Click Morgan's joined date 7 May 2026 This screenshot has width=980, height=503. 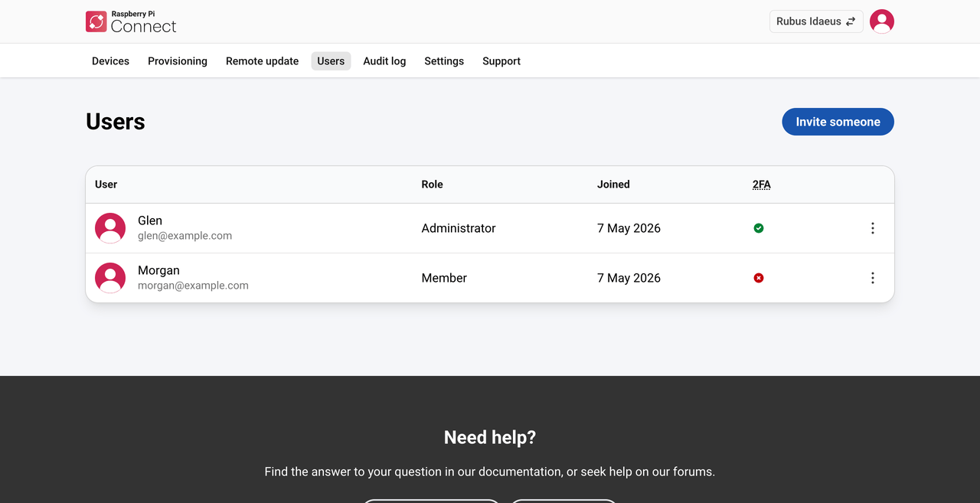coord(629,278)
